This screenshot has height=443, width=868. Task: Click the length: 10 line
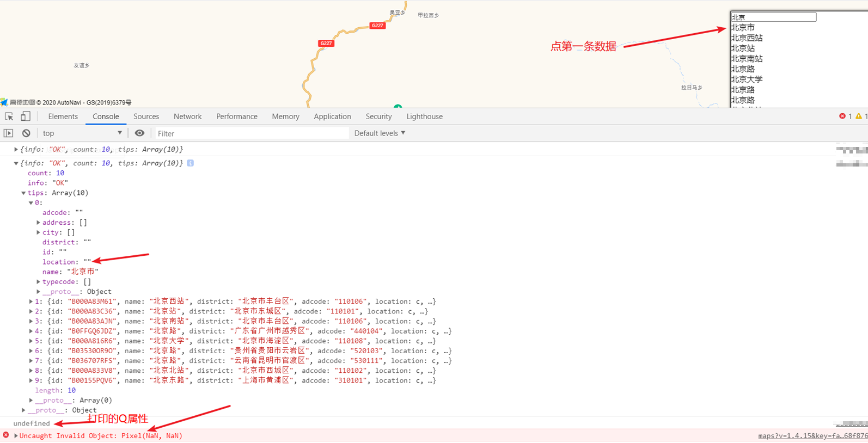click(x=56, y=390)
